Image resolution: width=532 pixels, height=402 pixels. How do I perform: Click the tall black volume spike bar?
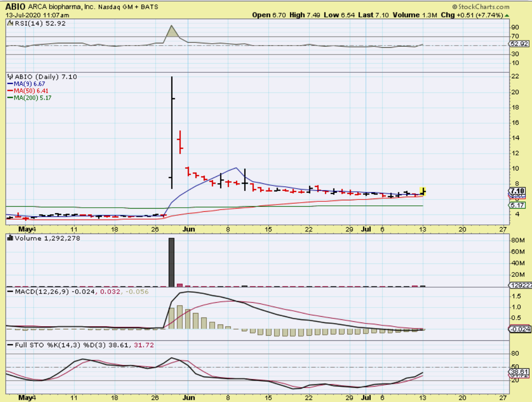[x=172, y=262]
